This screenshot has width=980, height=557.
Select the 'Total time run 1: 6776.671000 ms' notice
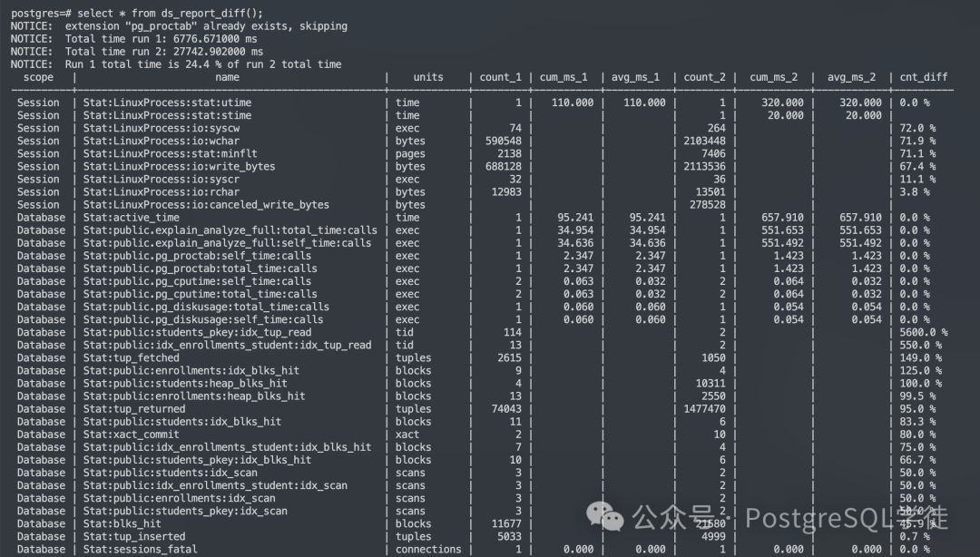[x=162, y=39]
